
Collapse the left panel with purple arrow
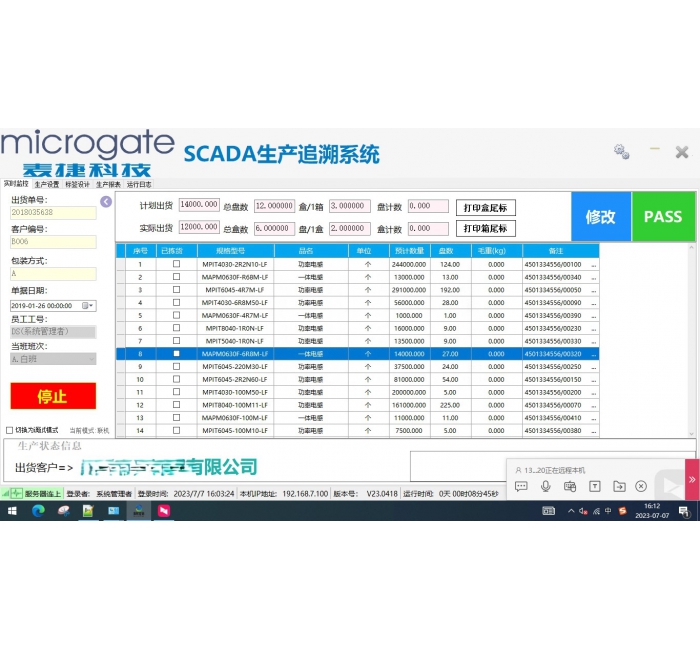(x=106, y=202)
